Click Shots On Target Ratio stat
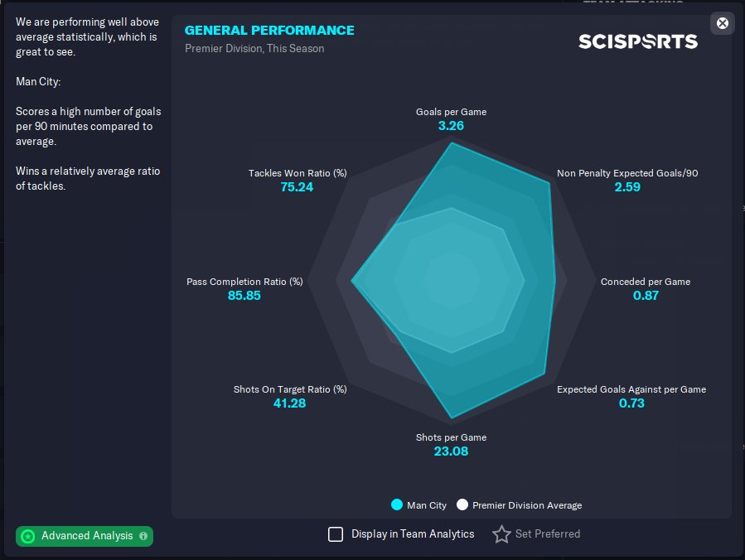The height and width of the screenshot is (560, 745). [290, 389]
